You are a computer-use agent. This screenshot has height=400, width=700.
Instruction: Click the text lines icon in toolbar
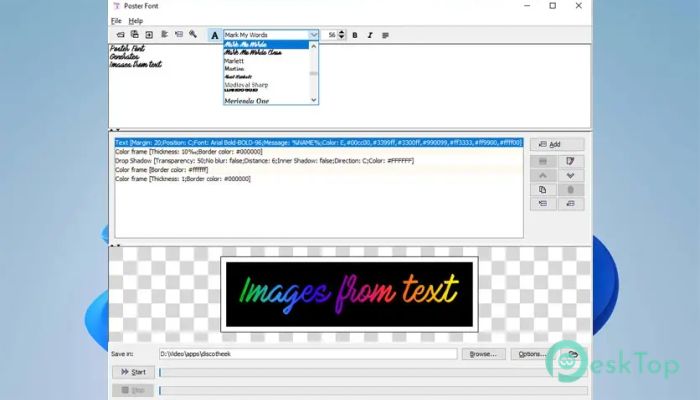pyautogui.click(x=164, y=34)
